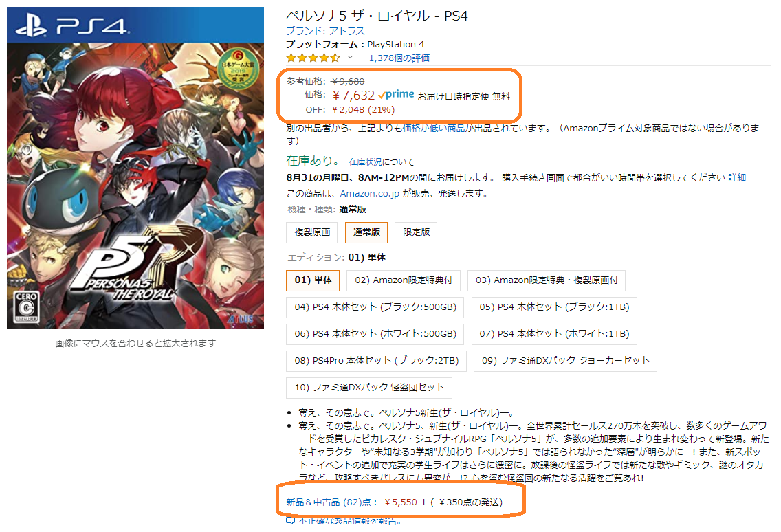Image resolution: width=781 pixels, height=532 pixels.
Task: Choose edition 01) 単体
Action: [x=313, y=280]
